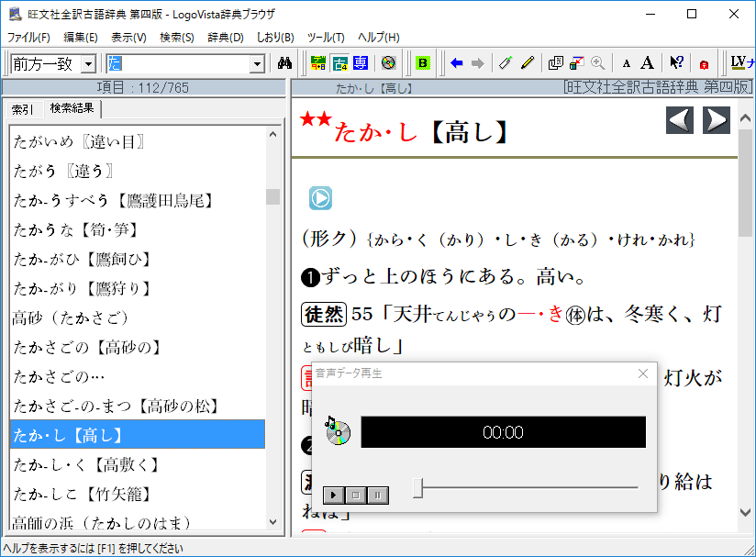The width and height of the screenshot is (756, 557).
Task: Open the search history dropdown arrow
Action: 258,63
